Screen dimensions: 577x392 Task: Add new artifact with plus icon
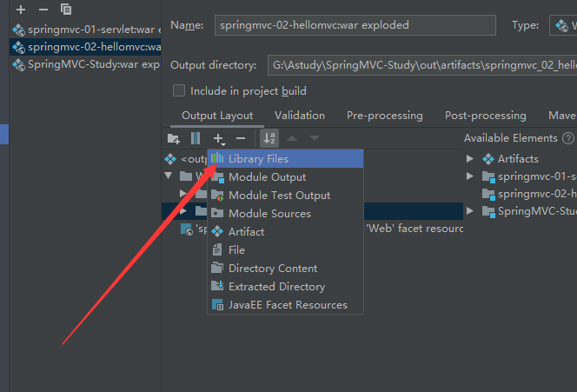click(21, 10)
